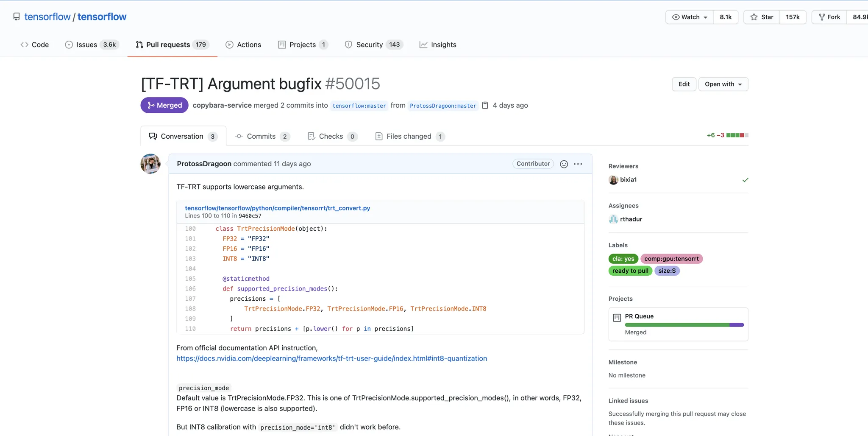Click bixia1 reviewer avatar
This screenshot has width=868, height=436.
click(x=613, y=180)
